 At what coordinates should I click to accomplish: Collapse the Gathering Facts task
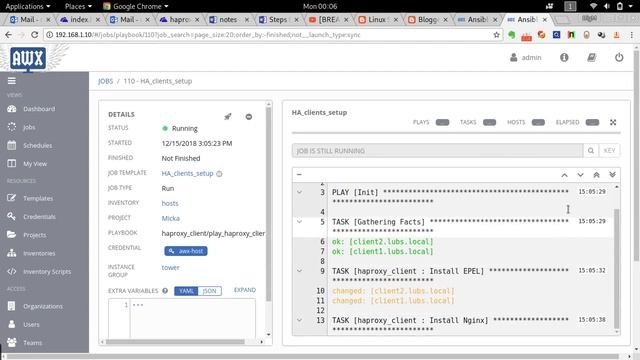point(299,222)
